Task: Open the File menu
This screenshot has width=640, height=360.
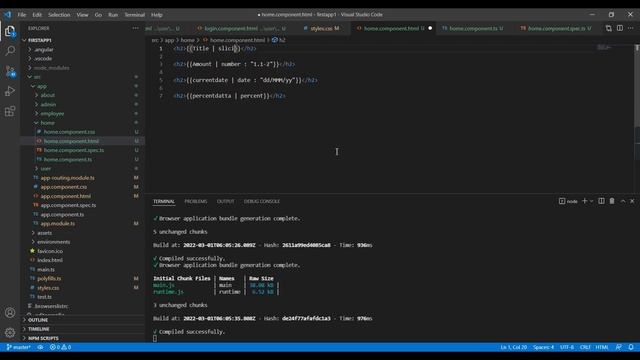Action: [x=22, y=15]
